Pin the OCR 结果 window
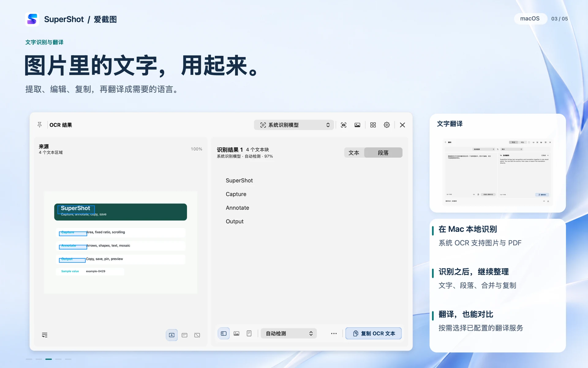 tap(40, 125)
